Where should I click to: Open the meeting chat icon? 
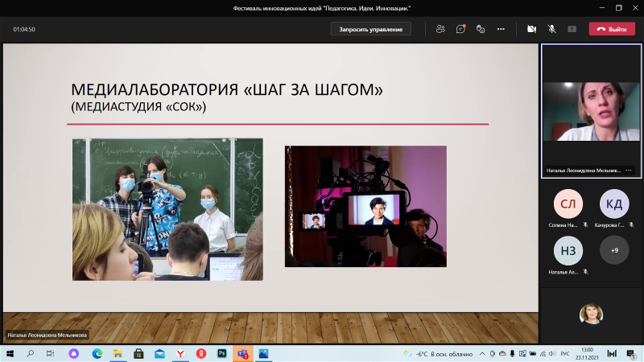[x=460, y=29]
